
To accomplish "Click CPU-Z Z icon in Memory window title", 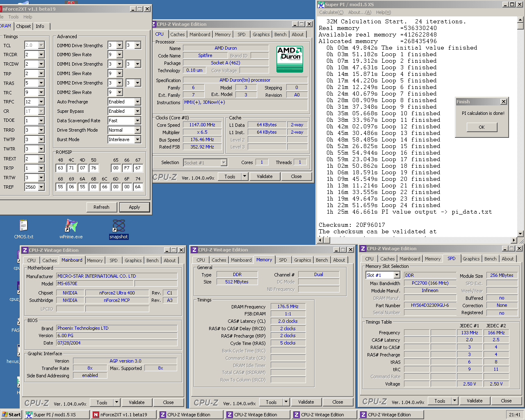I will click(194, 250).
